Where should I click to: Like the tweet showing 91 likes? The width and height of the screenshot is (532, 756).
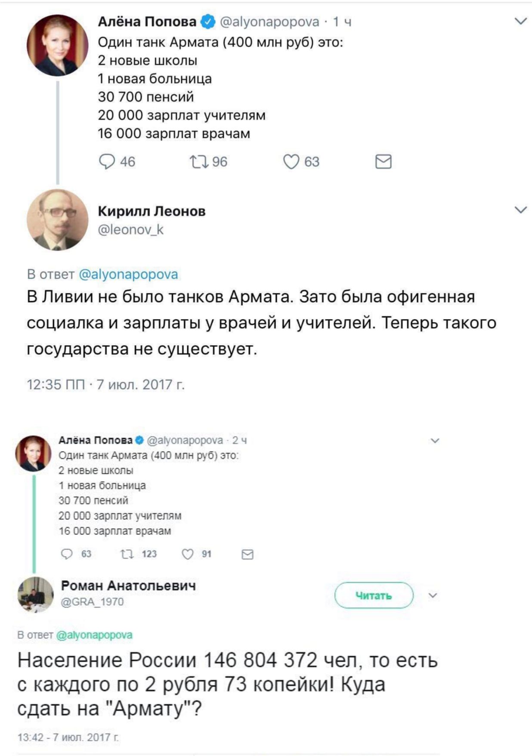tap(188, 554)
